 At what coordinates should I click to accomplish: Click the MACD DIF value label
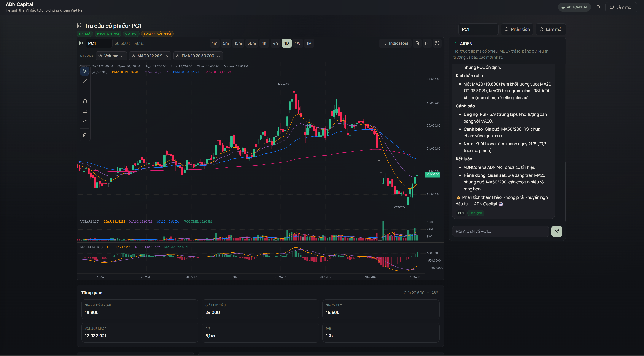pyautogui.click(x=118, y=247)
